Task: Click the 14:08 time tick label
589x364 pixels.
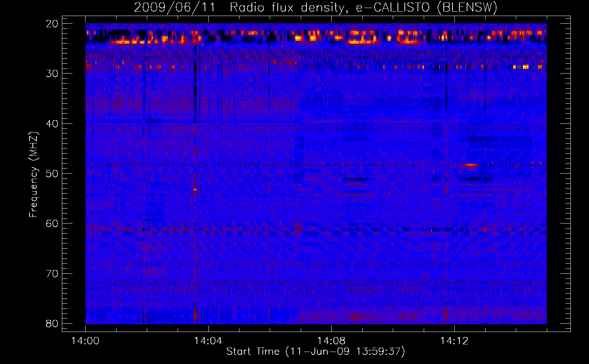Action: (x=331, y=341)
